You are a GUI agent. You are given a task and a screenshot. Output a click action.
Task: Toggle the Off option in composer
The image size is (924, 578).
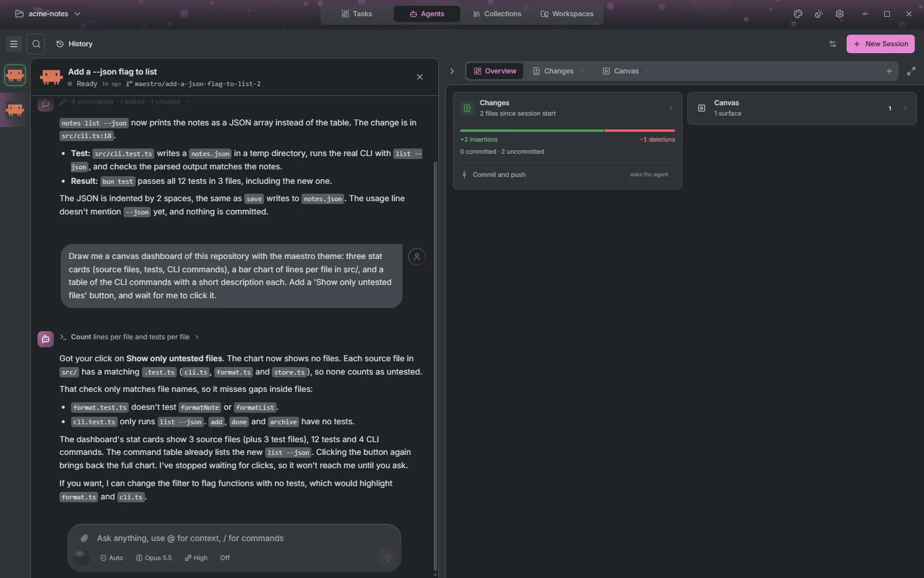[225, 558]
